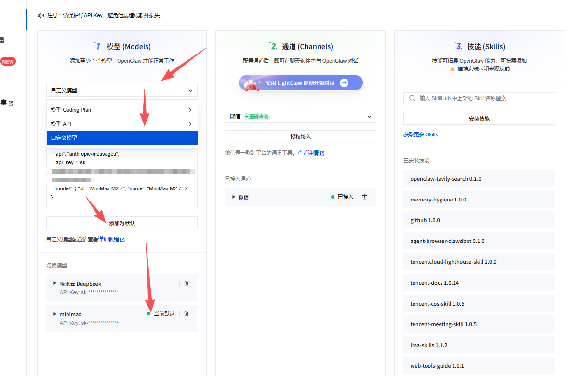
Task: Select 模型 API menu entry
Action: tap(122, 124)
